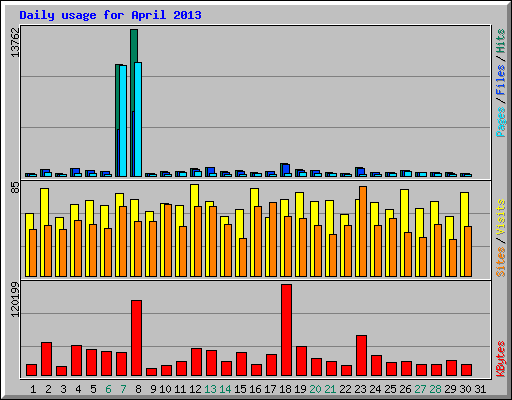Click the Hits legend label
The image size is (512, 400).
tap(501, 41)
